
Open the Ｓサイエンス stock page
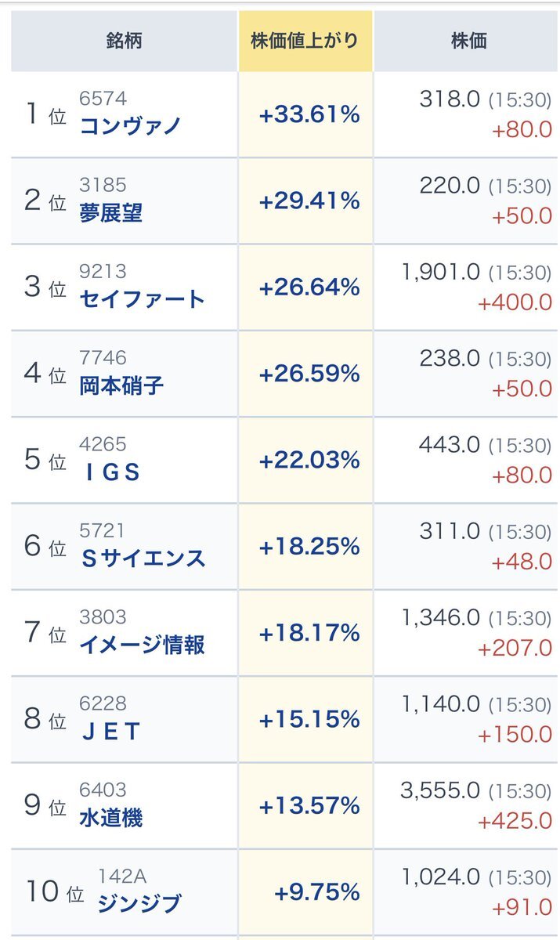click(x=143, y=559)
